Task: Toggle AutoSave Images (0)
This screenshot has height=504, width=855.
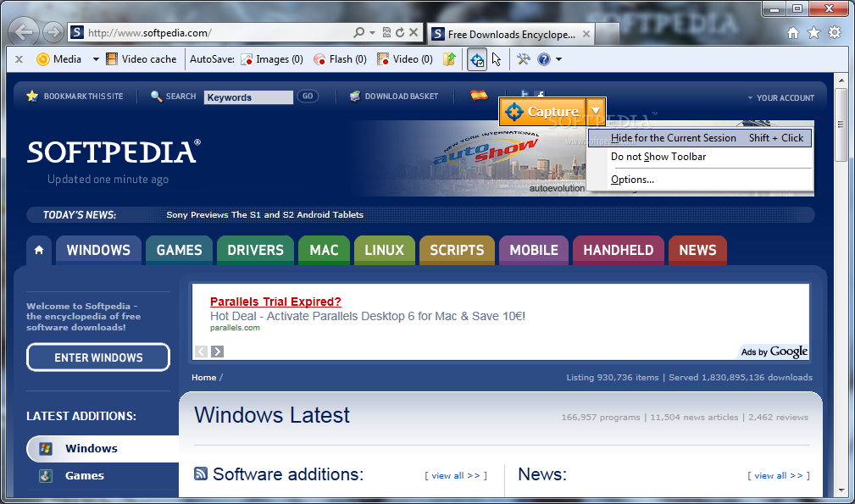Action: pos(272,58)
